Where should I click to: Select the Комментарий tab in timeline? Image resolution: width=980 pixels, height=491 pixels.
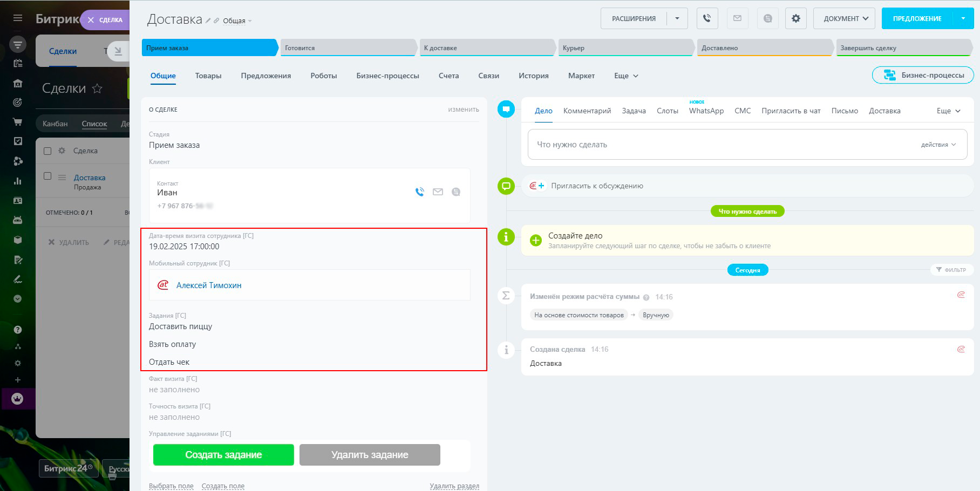point(587,111)
